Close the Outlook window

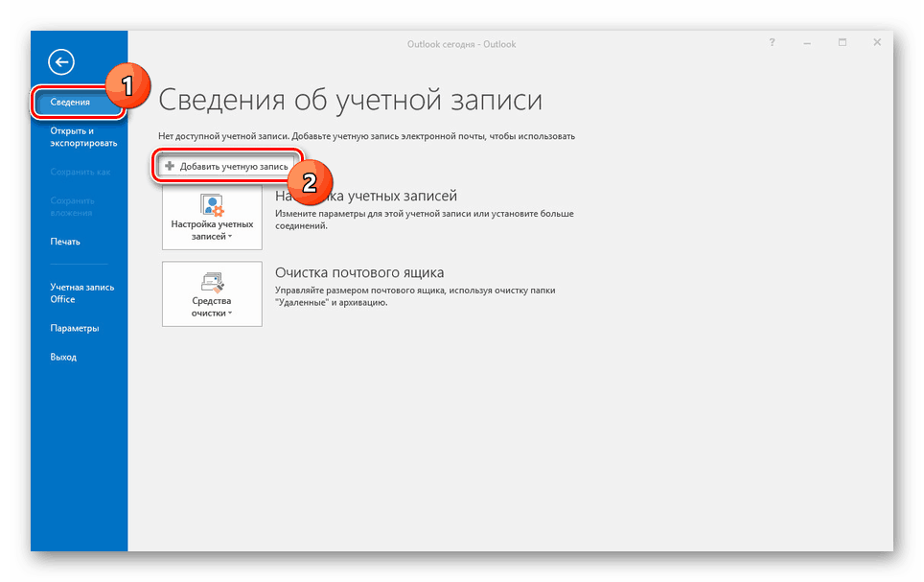point(877,42)
